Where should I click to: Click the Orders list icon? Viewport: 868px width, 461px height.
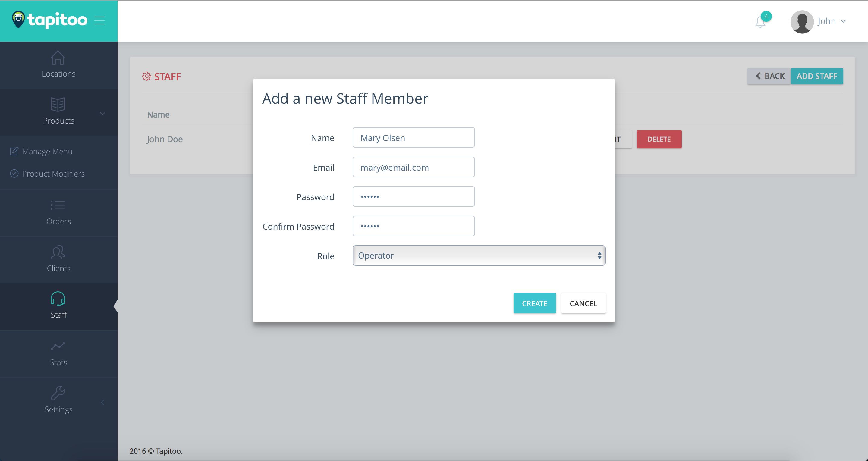point(58,205)
